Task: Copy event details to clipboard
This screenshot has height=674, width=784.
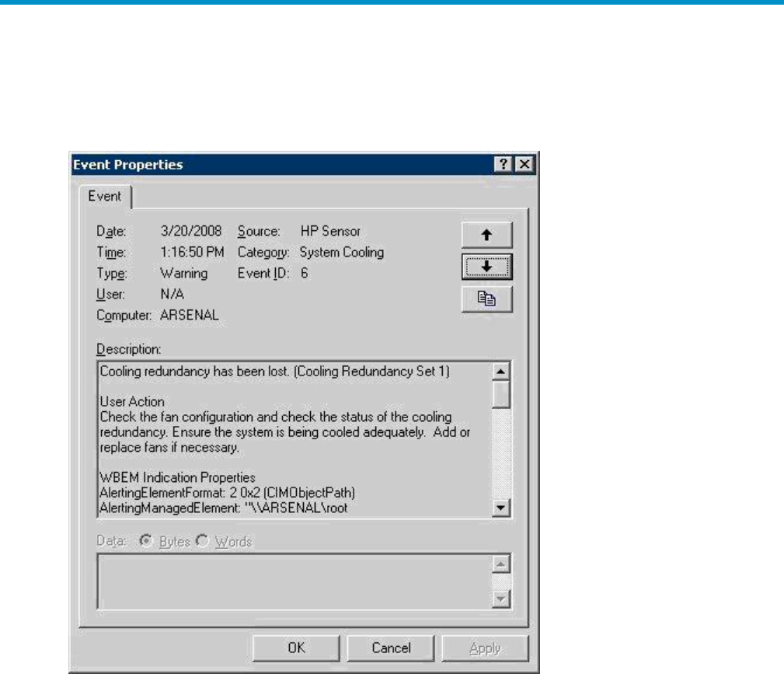Action: (486, 299)
